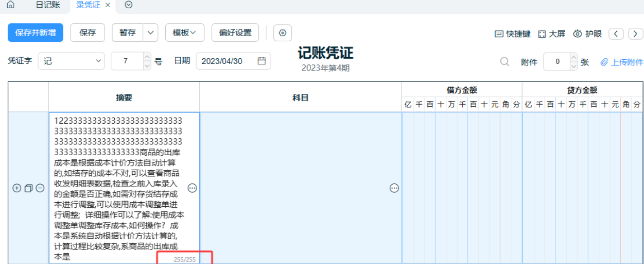This screenshot has height=264, width=644.
Task: Click the 借方金额 header
Action: coord(462,90)
